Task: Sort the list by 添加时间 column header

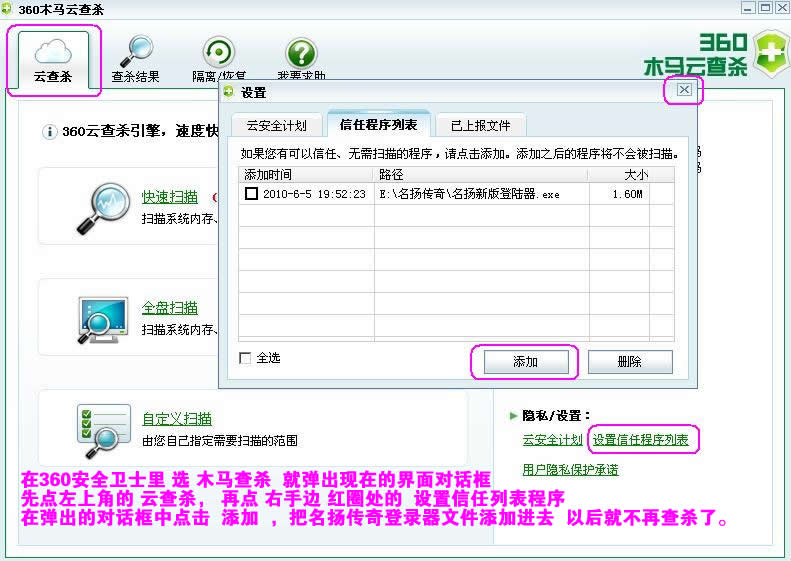Action: 306,175
